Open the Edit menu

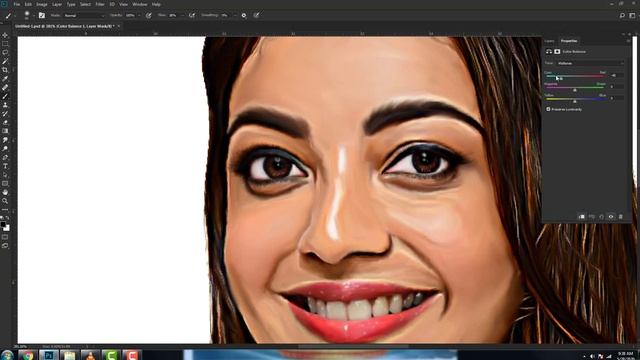(x=28, y=4)
